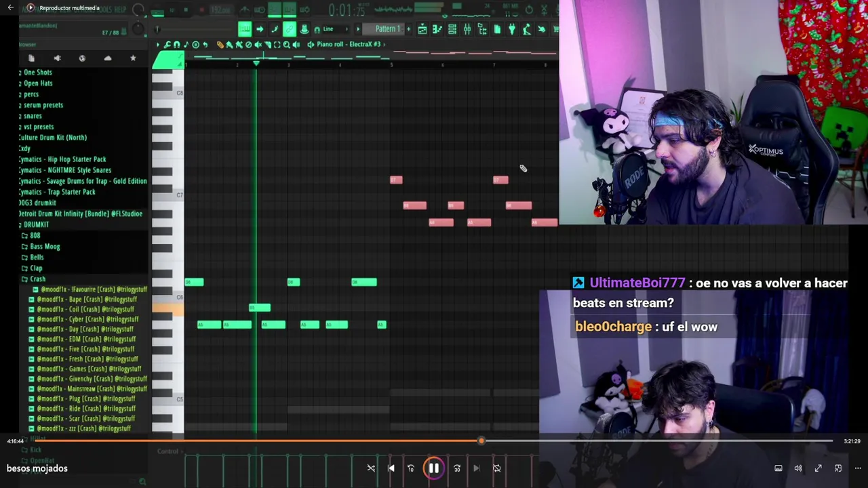Open the ElectraX #3 target channel arrow
The image size is (868, 488).
coord(384,44)
